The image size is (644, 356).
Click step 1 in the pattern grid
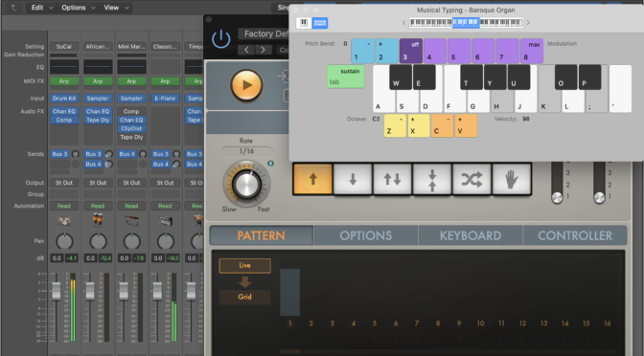click(x=289, y=292)
